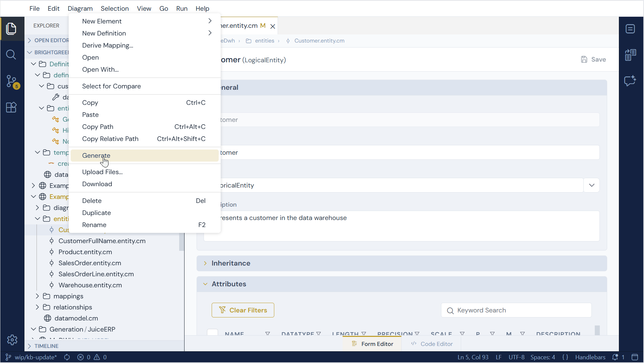Open the Run menu
Image resolution: width=644 pixels, height=363 pixels.
(x=182, y=8)
